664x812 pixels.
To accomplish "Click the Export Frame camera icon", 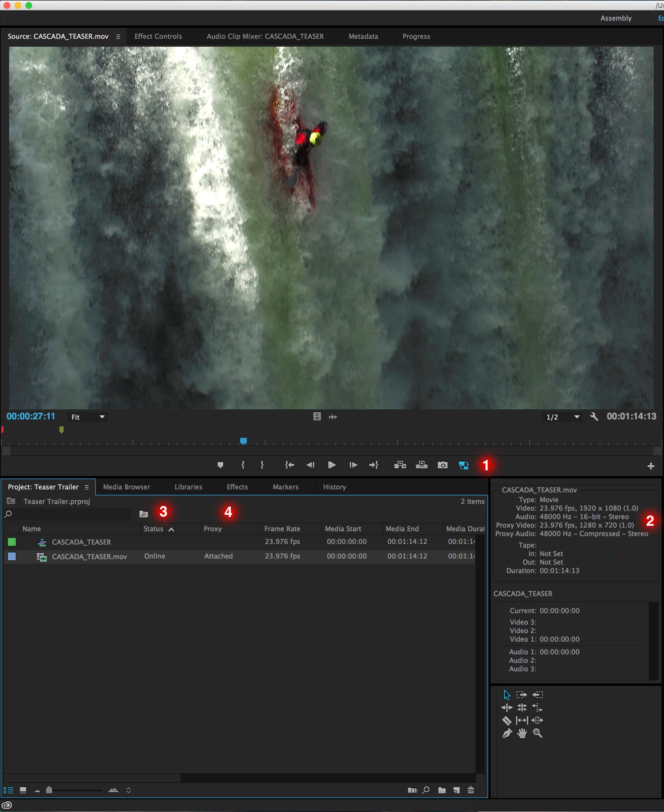I will pyautogui.click(x=442, y=465).
